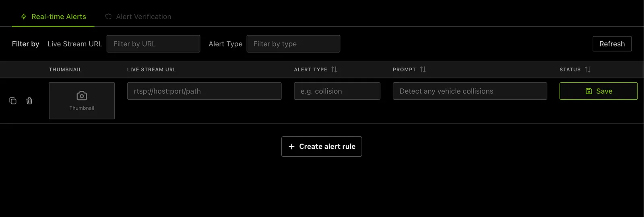The image size is (644, 217).
Task: Click the STATUS header label
Action: [570, 70]
